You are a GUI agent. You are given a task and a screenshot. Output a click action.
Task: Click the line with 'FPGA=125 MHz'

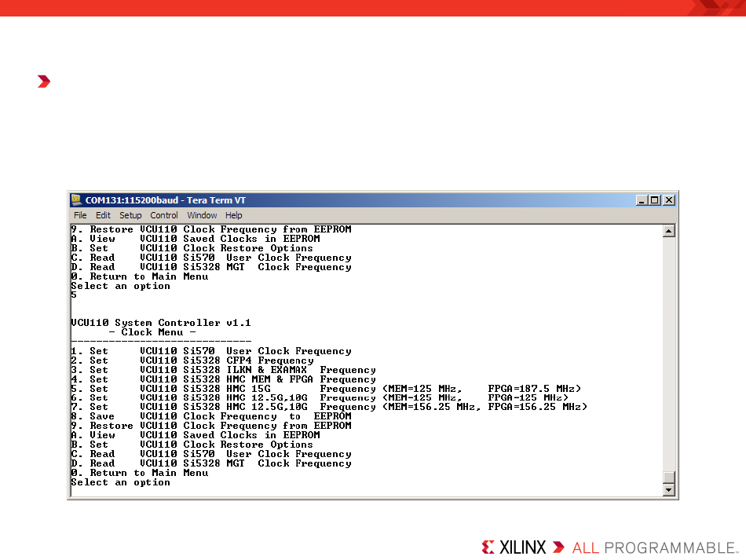click(320, 397)
